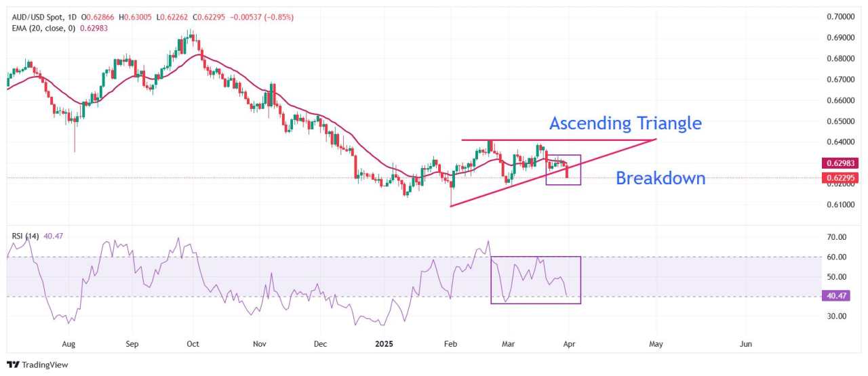Click the Dec date label on time axis

(321, 344)
